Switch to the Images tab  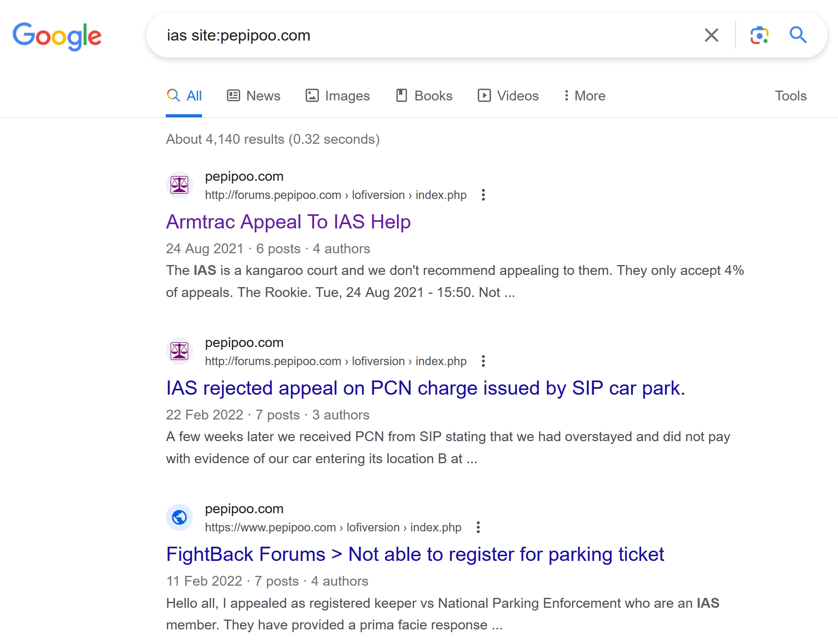click(338, 96)
